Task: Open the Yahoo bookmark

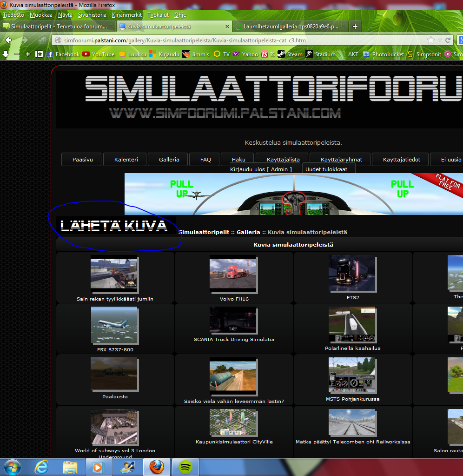Action: [x=245, y=54]
